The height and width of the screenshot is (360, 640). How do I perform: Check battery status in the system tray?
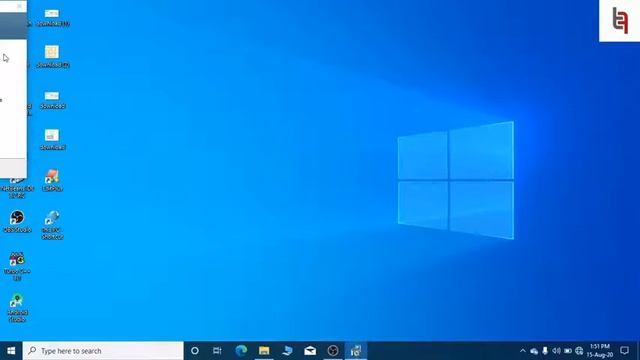568,351
